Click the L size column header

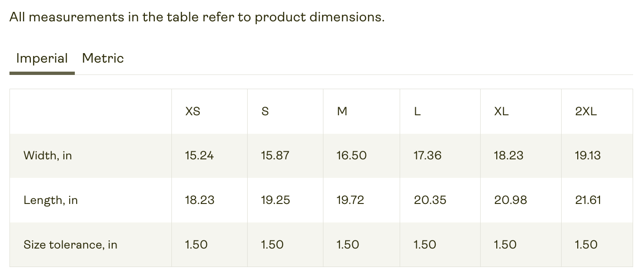pyautogui.click(x=417, y=111)
